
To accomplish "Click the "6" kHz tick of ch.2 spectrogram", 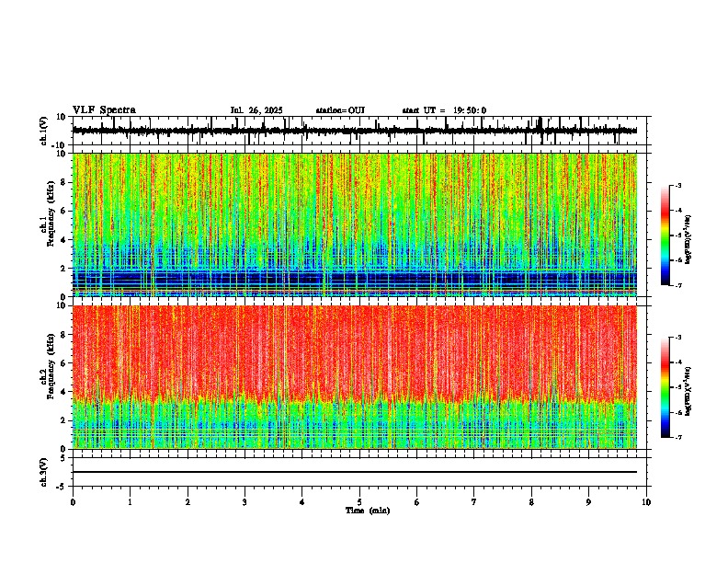I will [x=64, y=363].
